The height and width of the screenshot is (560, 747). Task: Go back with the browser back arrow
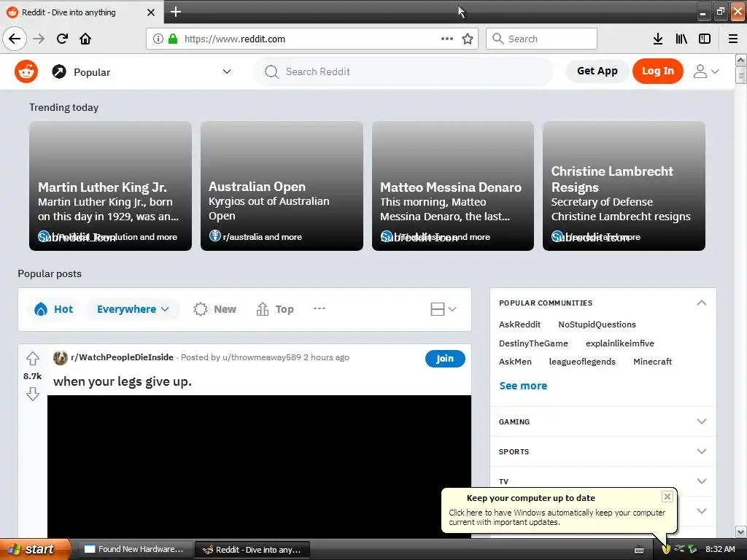click(15, 39)
